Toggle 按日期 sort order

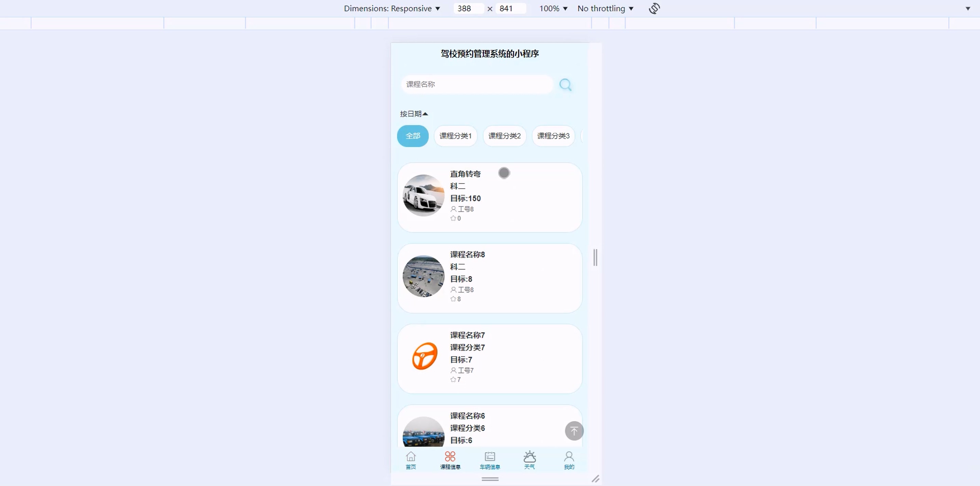(x=413, y=114)
